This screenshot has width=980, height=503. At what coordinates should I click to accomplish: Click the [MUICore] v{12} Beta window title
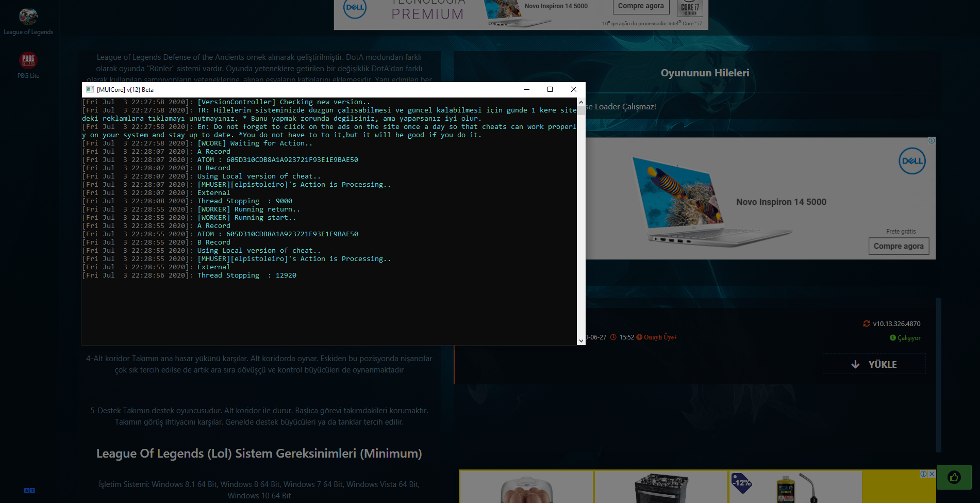pyautogui.click(x=125, y=89)
